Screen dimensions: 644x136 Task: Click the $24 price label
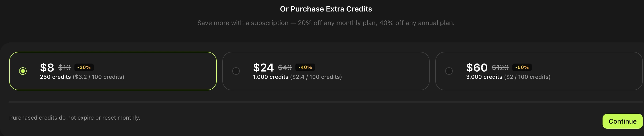pos(263,68)
